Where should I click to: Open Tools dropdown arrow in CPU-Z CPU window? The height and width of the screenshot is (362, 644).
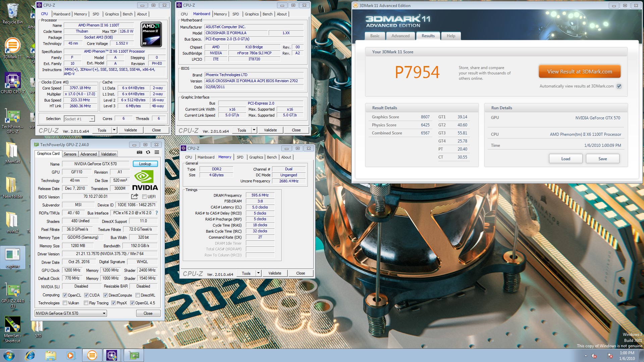pyautogui.click(x=114, y=130)
